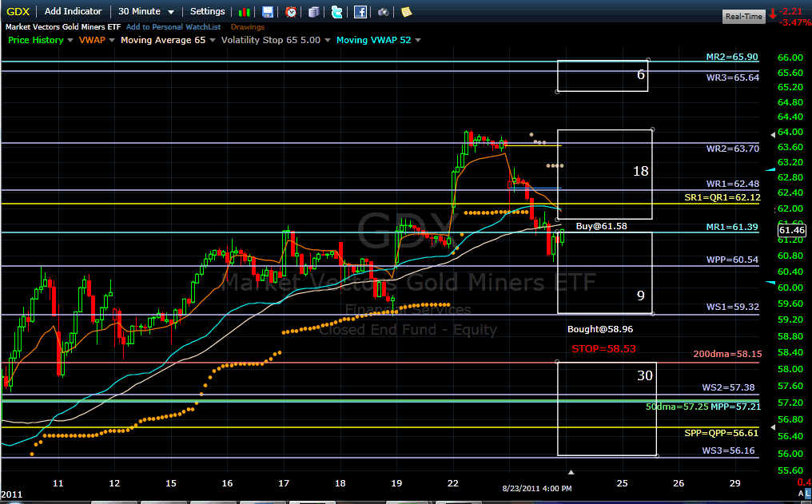Select the Buy@61.58 annotation label
The image size is (812, 504).
tap(601, 226)
